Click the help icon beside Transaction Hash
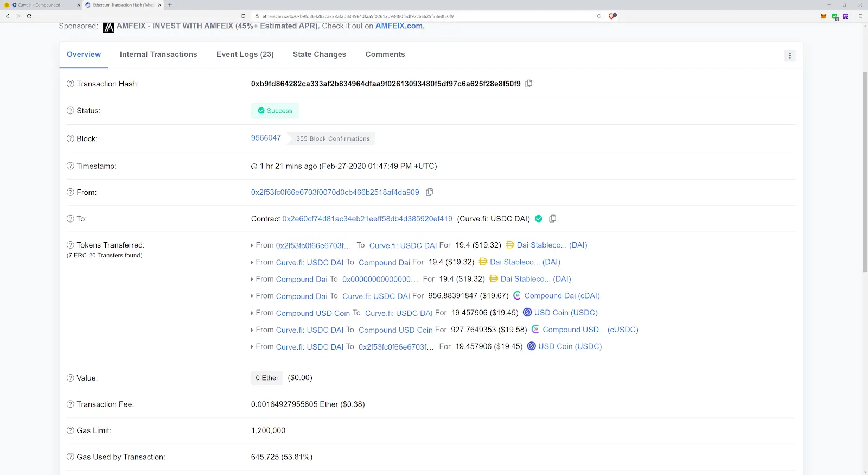The image size is (868, 475). 70,84
